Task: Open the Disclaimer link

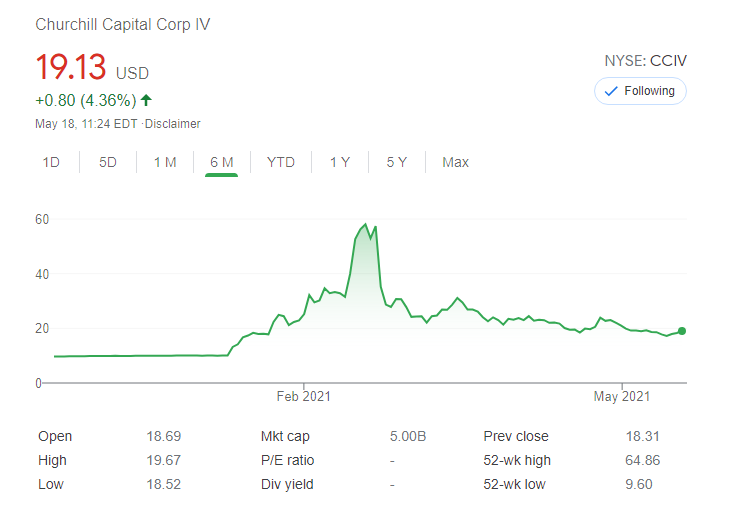Action: [x=172, y=124]
